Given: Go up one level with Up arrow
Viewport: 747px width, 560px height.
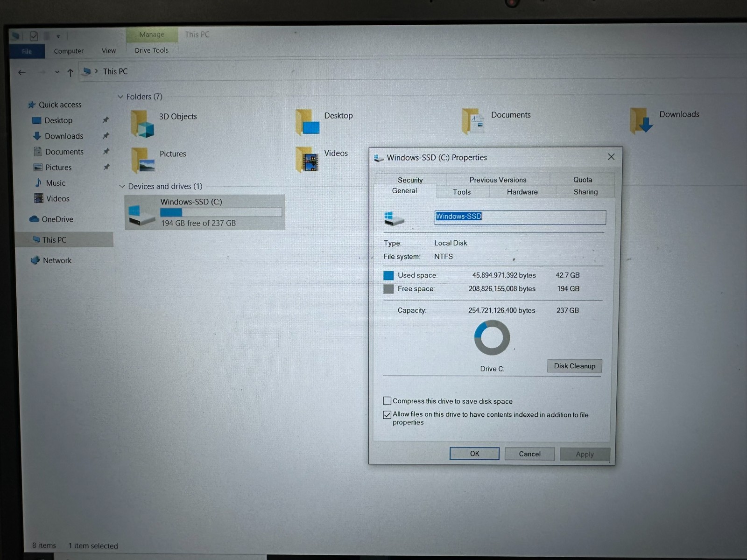Looking at the screenshot, I should pyautogui.click(x=70, y=72).
